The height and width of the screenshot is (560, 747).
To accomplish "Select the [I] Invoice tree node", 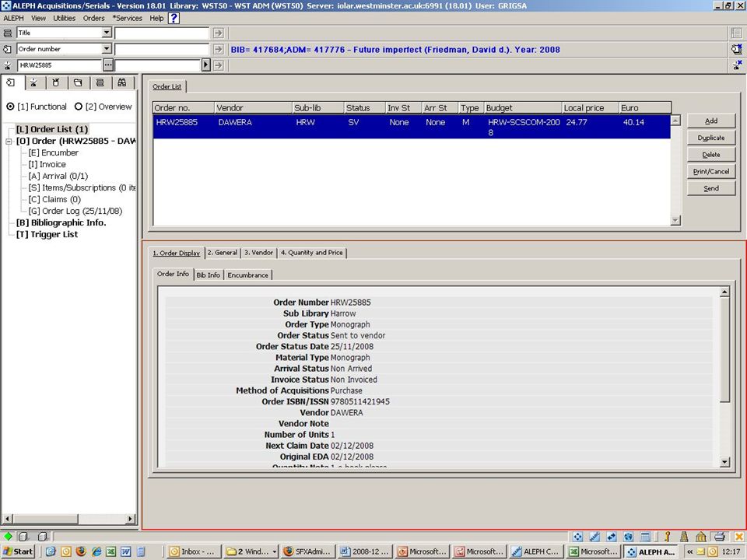I will 47,164.
